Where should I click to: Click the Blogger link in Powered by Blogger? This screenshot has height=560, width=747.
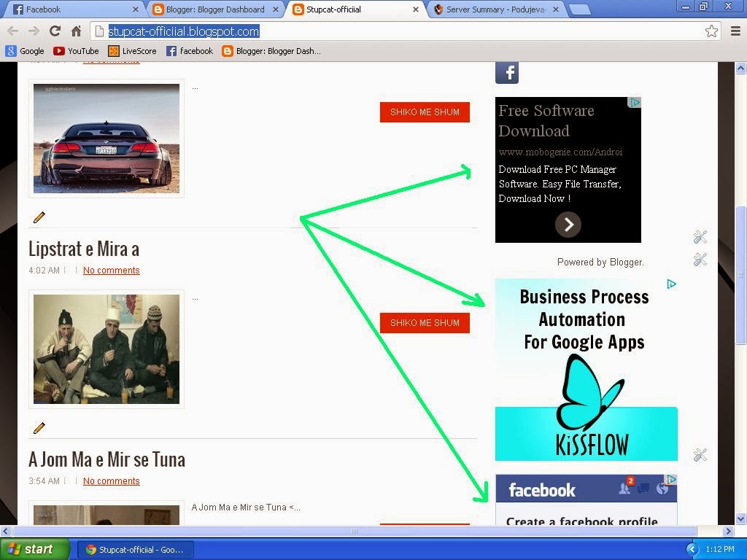click(627, 262)
